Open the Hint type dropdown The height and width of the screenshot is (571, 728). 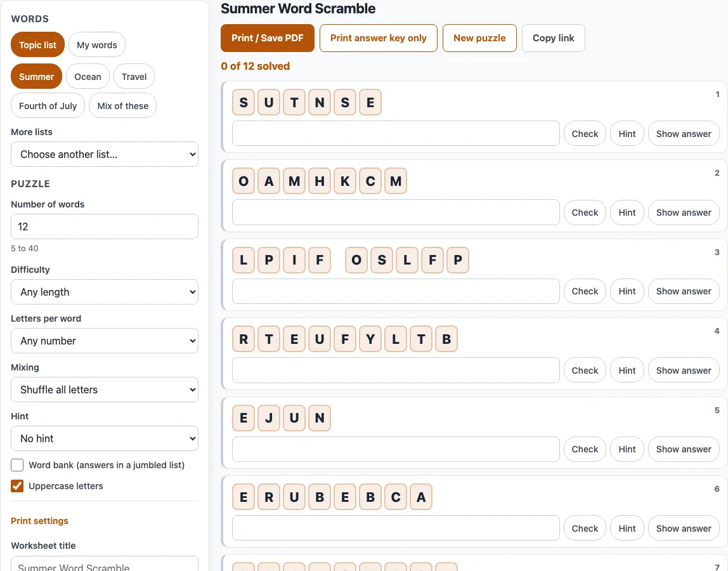tap(105, 438)
